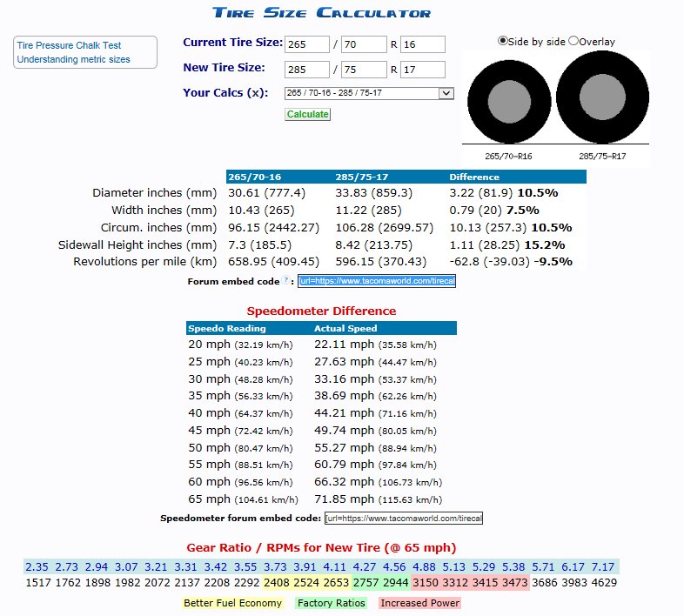Click the green Calculate button
This screenshot has width=684, height=616.
pyautogui.click(x=307, y=114)
